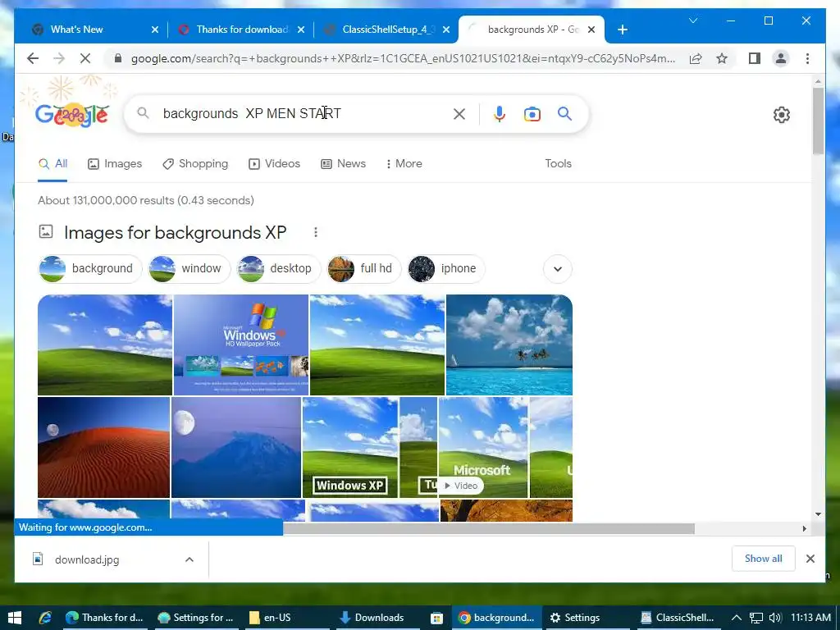Open the volume icon in system tray
This screenshot has width=840, height=630.
(x=774, y=618)
